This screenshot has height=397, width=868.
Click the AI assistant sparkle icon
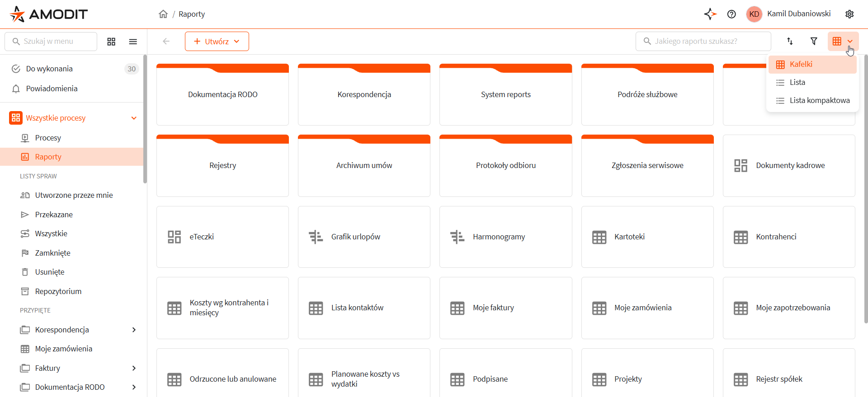coord(710,14)
